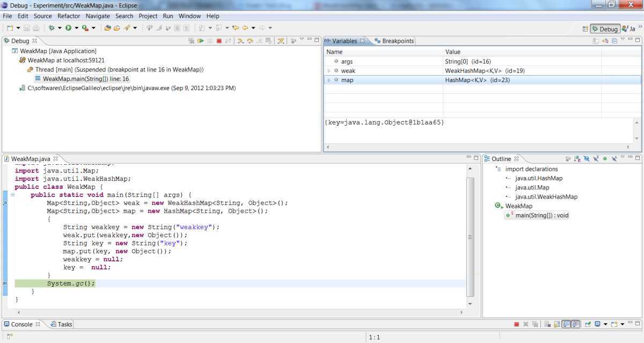This screenshot has height=343, width=644.
Task: Click the red Terminate button in Debug view
Action: tap(219, 41)
